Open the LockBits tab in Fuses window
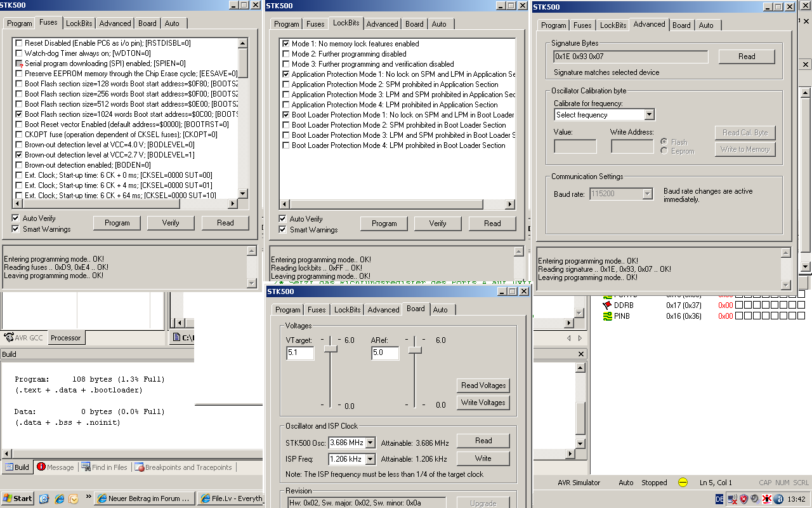 pyautogui.click(x=79, y=23)
